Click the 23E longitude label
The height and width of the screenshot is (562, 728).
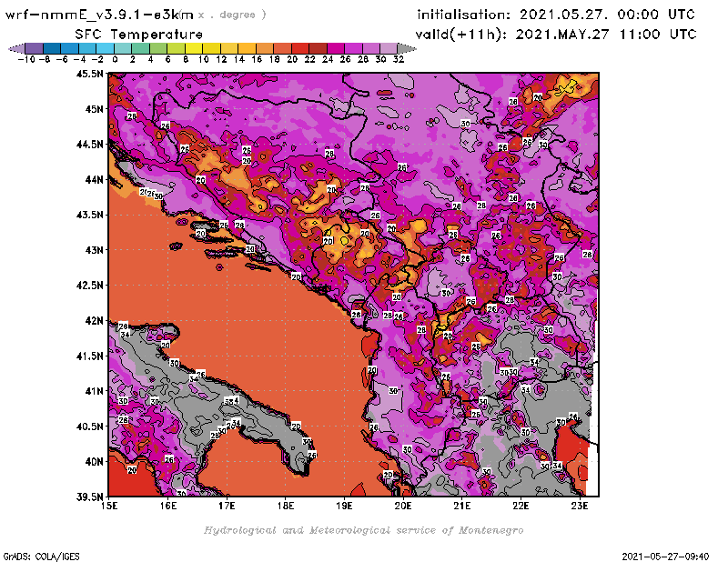click(580, 506)
